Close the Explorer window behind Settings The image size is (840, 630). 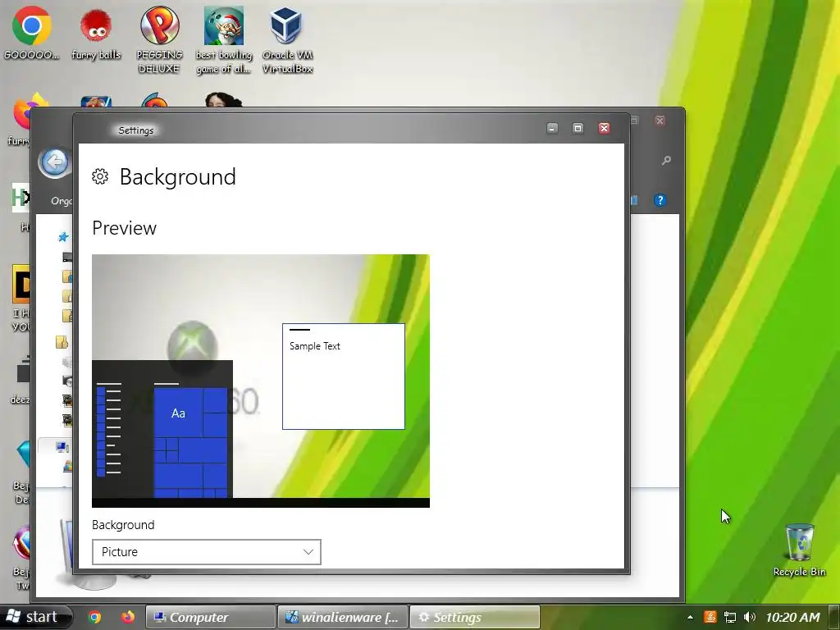click(x=660, y=121)
